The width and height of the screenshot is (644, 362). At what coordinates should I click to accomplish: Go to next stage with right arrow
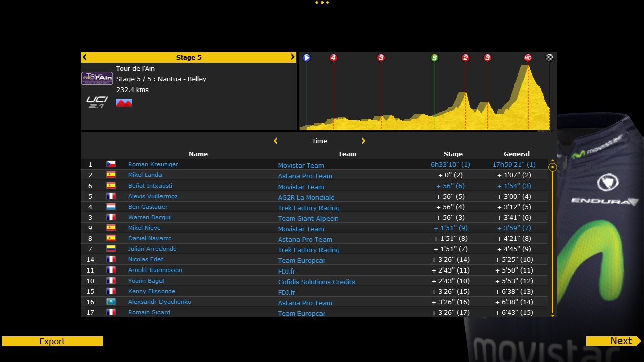(292, 57)
